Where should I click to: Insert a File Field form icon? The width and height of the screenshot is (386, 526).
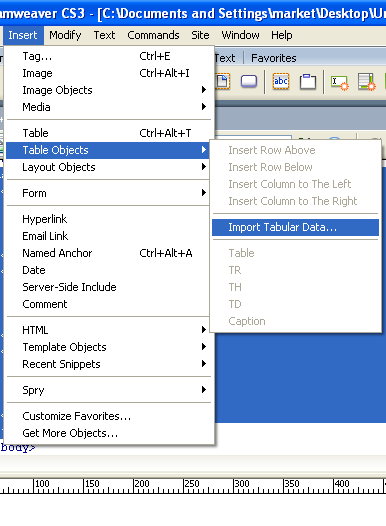[222, 81]
